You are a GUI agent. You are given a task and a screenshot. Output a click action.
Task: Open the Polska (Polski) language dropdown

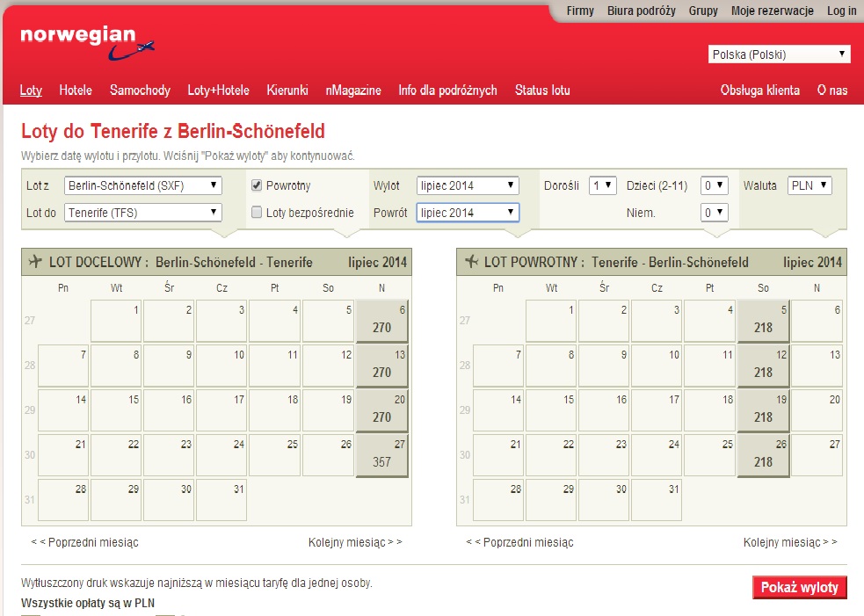point(779,54)
